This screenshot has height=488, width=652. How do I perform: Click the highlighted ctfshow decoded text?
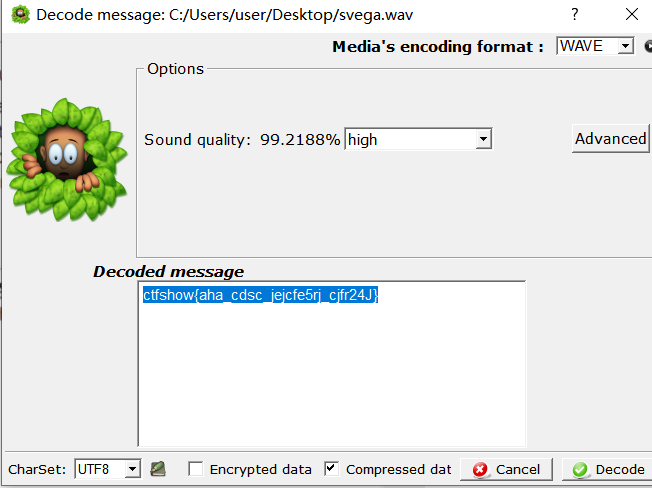260,295
